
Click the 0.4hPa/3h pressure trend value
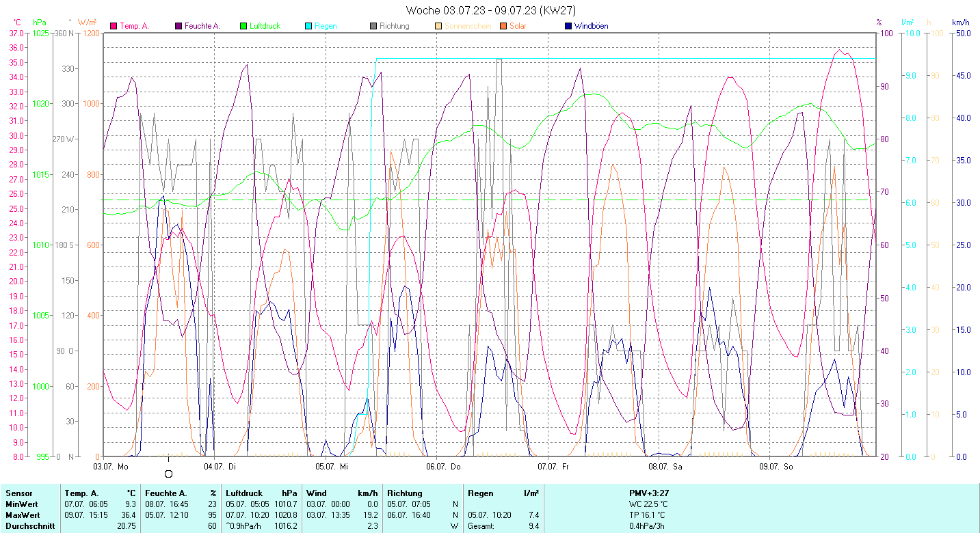pos(648,525)
